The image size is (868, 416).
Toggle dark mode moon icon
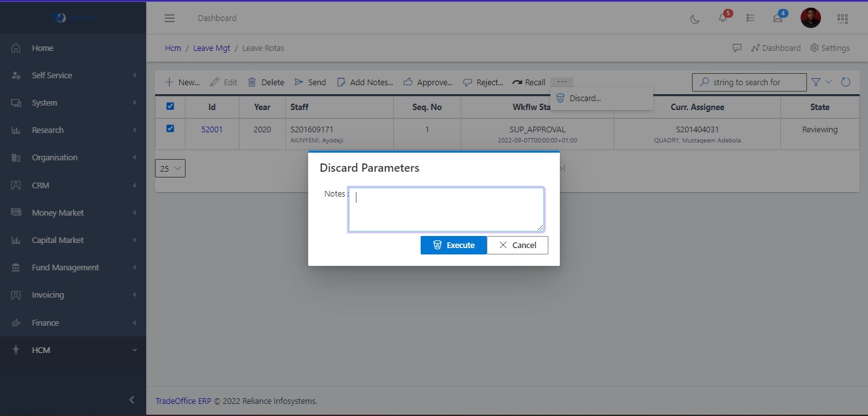pyautogui.click(x=695, y=18)
